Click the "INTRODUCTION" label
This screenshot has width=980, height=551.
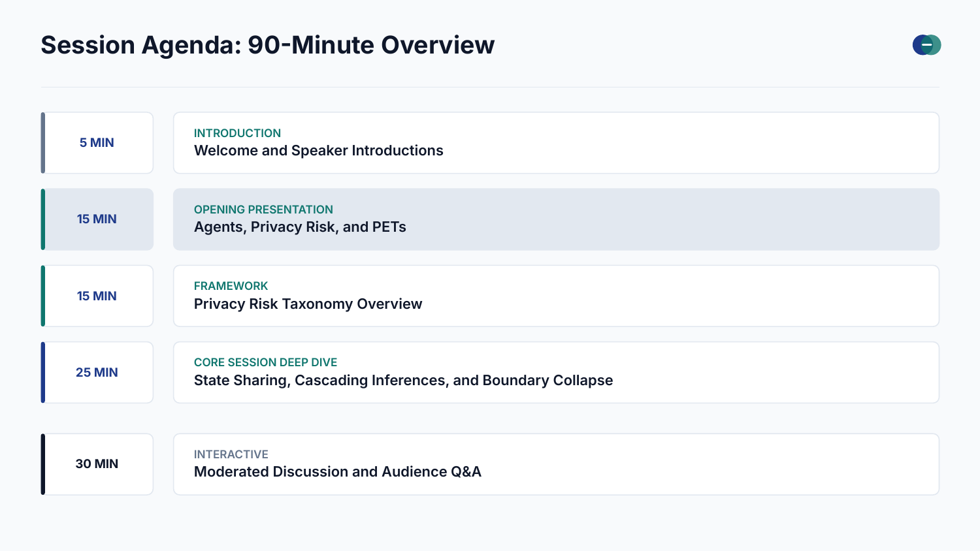click(237, 133)
